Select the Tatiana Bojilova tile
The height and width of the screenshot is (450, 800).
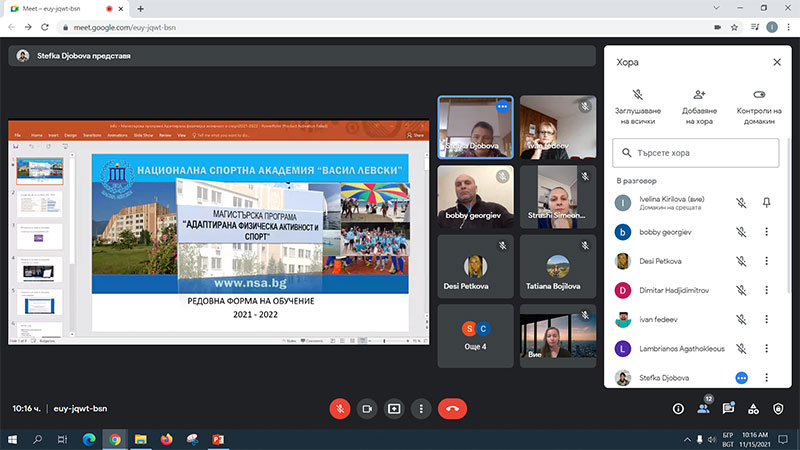tap(558, 266)
